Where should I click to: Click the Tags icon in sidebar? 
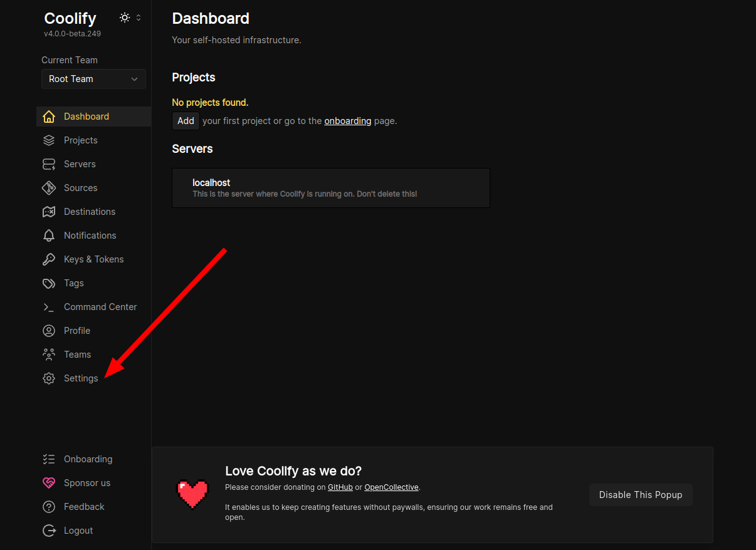[x=49, y=283]
